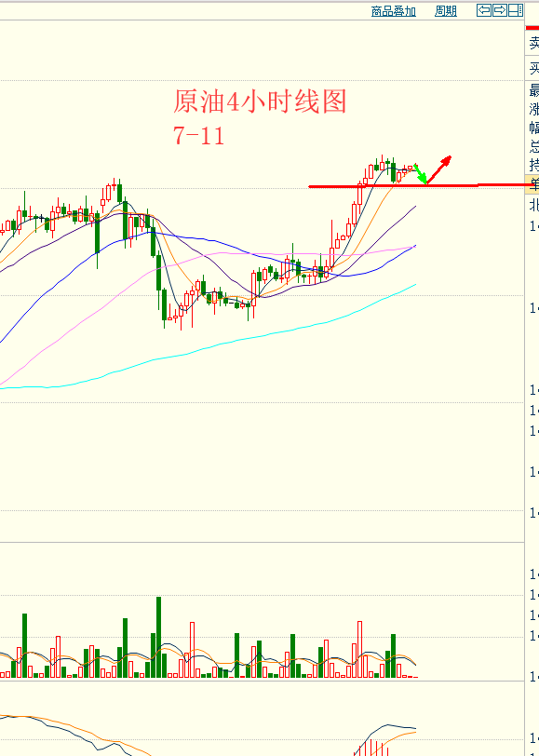The width and height of the screenshot is (539, 756).
Task: Click the right arrow navigation icon
Action: pos(500,10)
